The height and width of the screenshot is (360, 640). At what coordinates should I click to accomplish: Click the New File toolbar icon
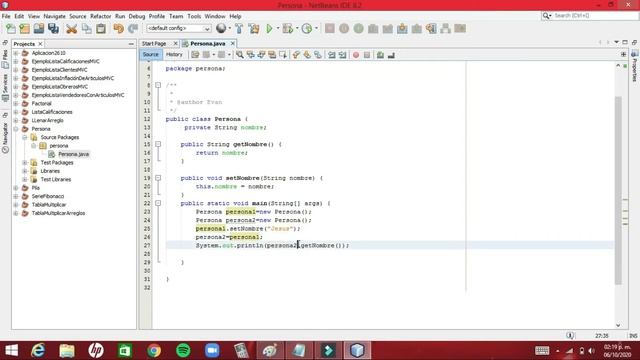tap(10, 29)
